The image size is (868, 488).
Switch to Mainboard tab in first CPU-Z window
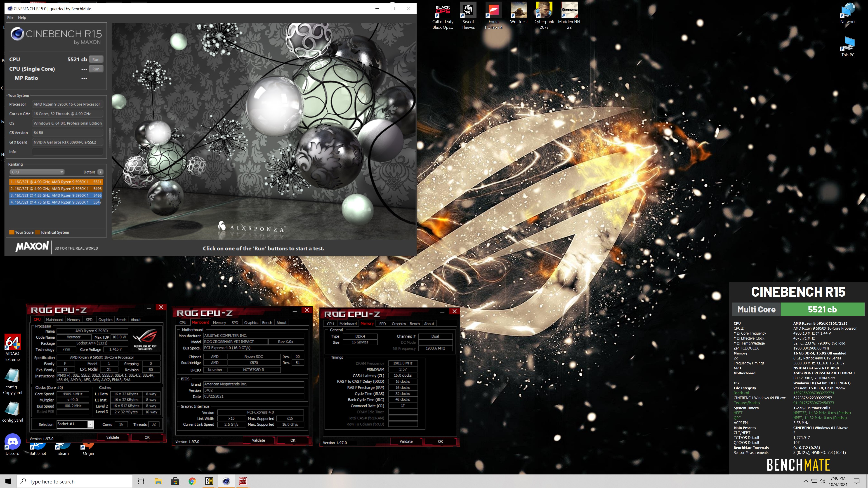click(x=54, y=320)
